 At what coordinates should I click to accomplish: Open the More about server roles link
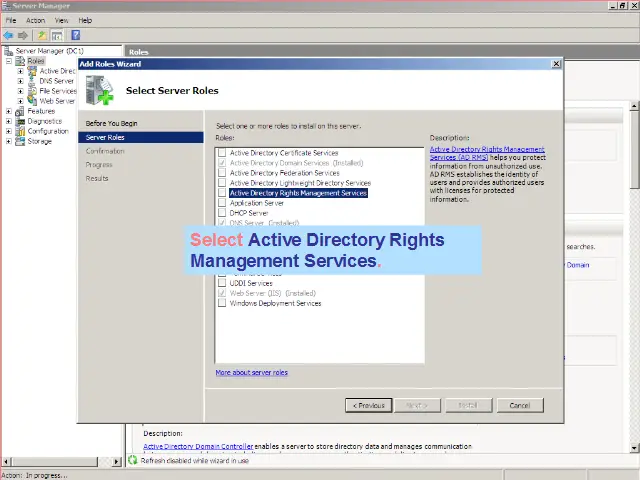tap(251, 372)
